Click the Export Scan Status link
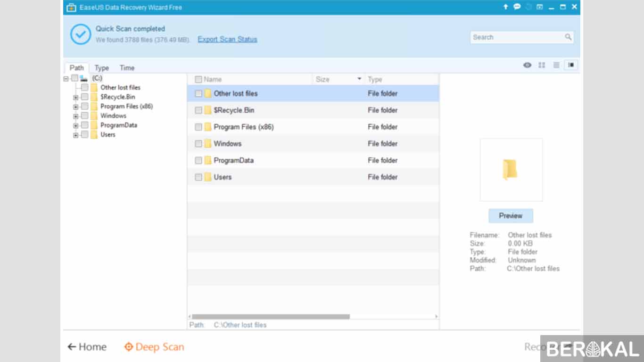 point(227,39)
